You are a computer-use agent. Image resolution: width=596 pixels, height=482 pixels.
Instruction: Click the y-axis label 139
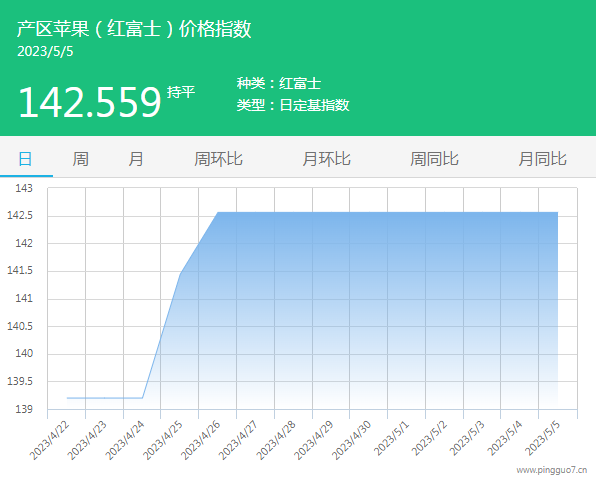tap(24, 409)
